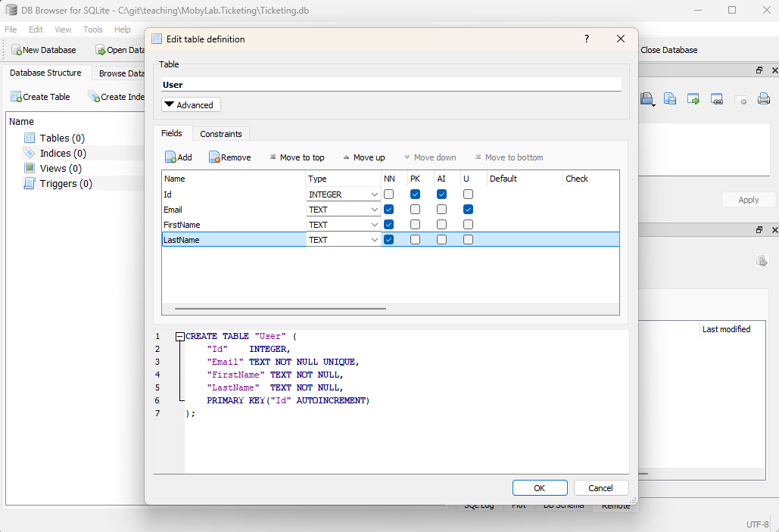
Task: Click the Add field icon
Action: (171, 157)
